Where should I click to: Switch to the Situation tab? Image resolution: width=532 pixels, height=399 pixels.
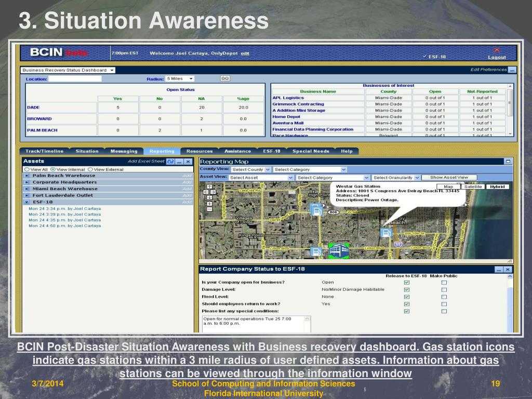[x=87, y=151]
